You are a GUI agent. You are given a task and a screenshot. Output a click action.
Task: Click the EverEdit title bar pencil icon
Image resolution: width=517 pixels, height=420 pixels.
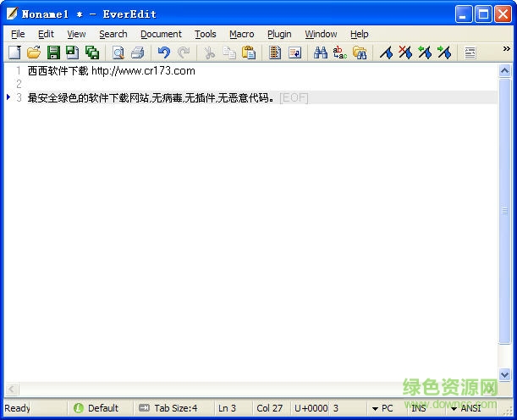(12, 14)
